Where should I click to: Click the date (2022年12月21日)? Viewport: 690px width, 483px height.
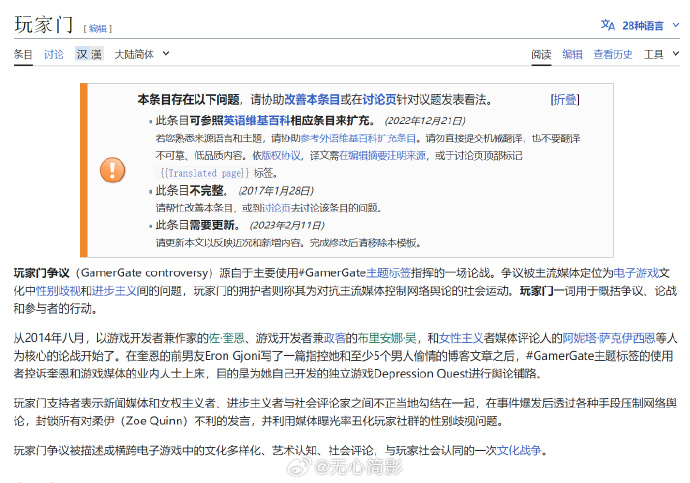point(425,121)
